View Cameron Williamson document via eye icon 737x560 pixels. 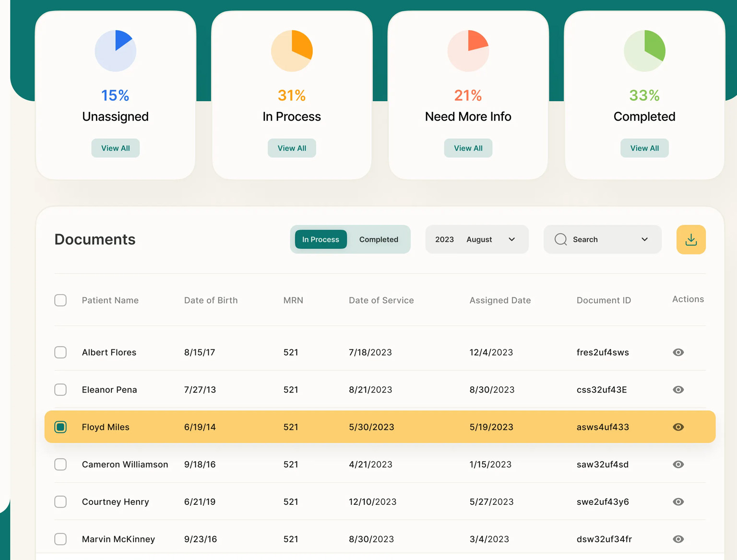point(678,465)
